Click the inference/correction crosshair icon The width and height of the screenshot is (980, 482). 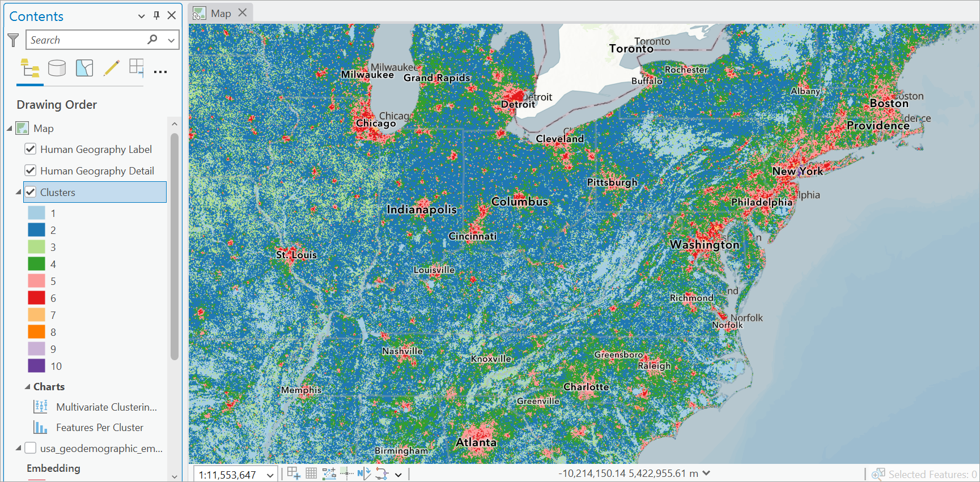click(x=346, y=474)
